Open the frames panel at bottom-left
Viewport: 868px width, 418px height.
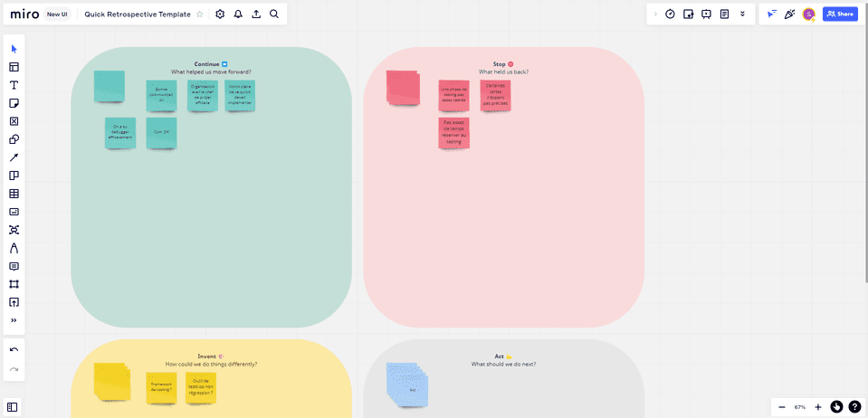point(13,407)
